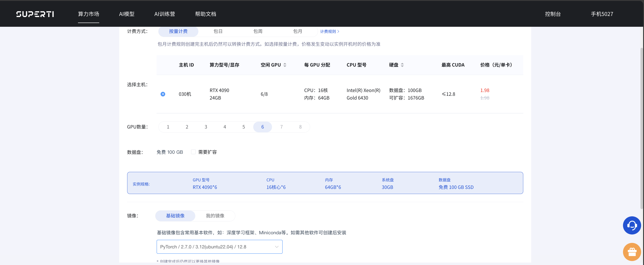Image resolution: width=644 pixels, height=265 pixels.
Task: Sort by 硬盘 column arrows
Action: pos(402,65)
